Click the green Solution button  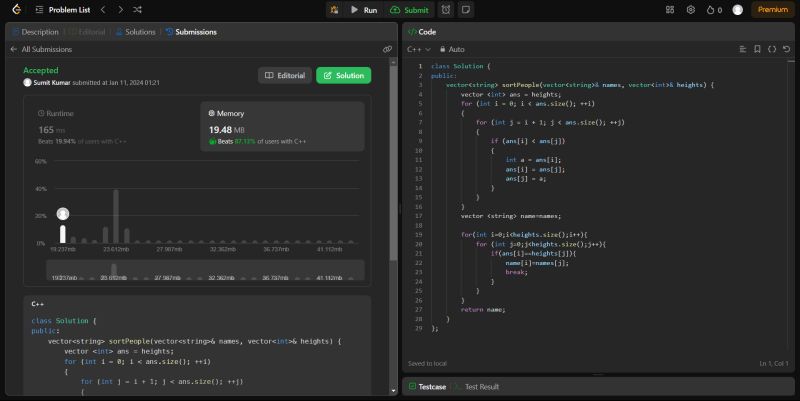[x=343, y=75]
